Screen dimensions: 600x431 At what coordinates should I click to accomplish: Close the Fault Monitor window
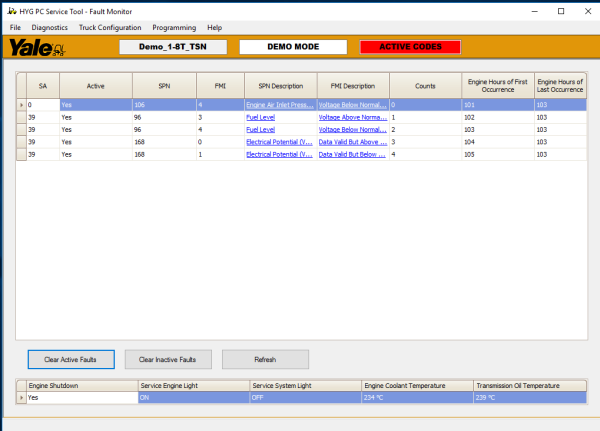click(x=588, y=11)
